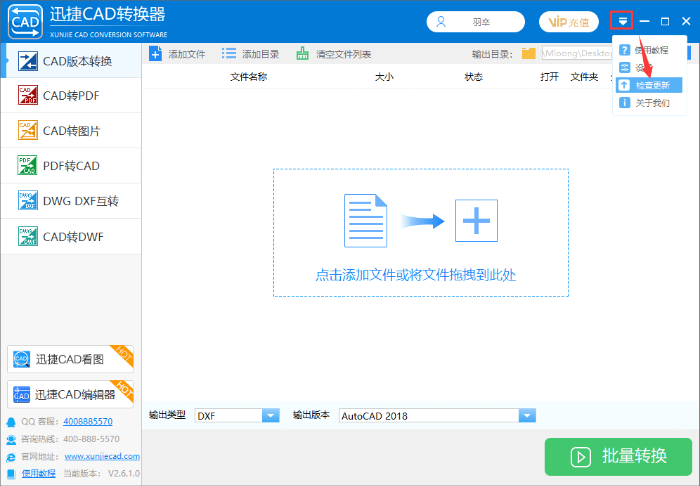
Task: Select CAD版本转换 in the sidebar
Action: [71, 61]
